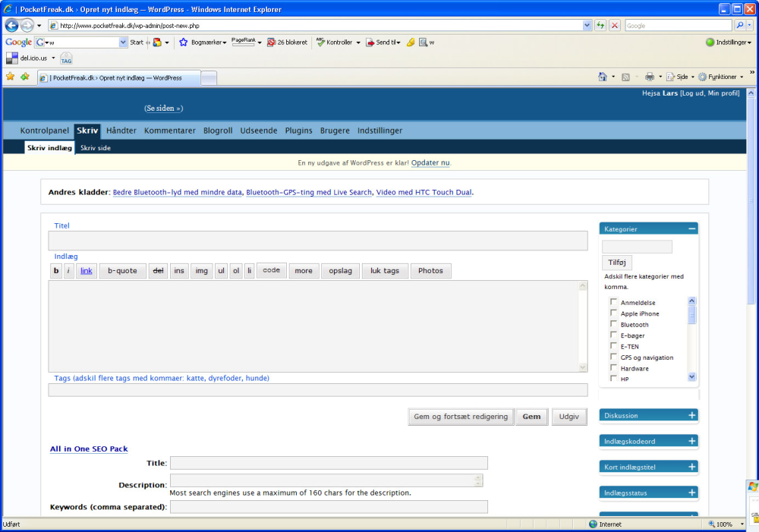Click the refresh page icon
Image resolution: width=759 pixels, height=532 pixels.
(600, 25)
